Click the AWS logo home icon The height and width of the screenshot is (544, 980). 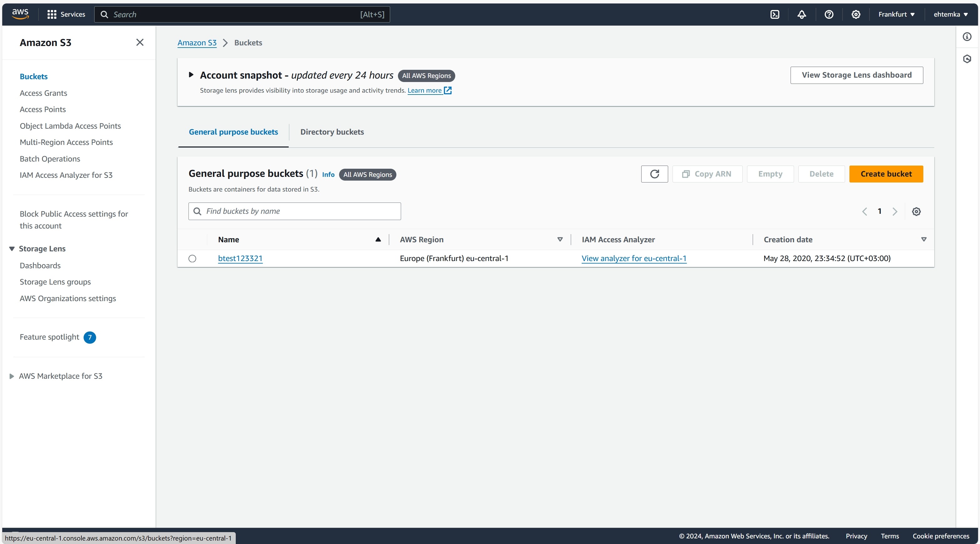click(20, 14)
